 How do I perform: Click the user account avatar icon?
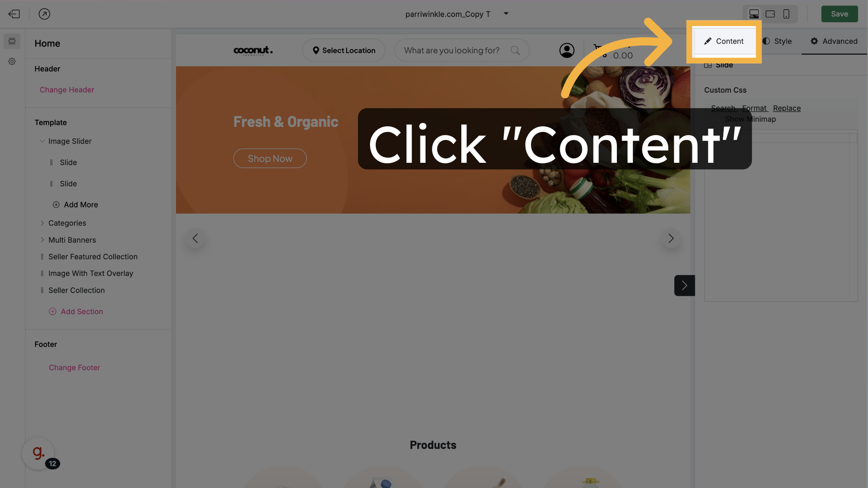click(567, 50)
